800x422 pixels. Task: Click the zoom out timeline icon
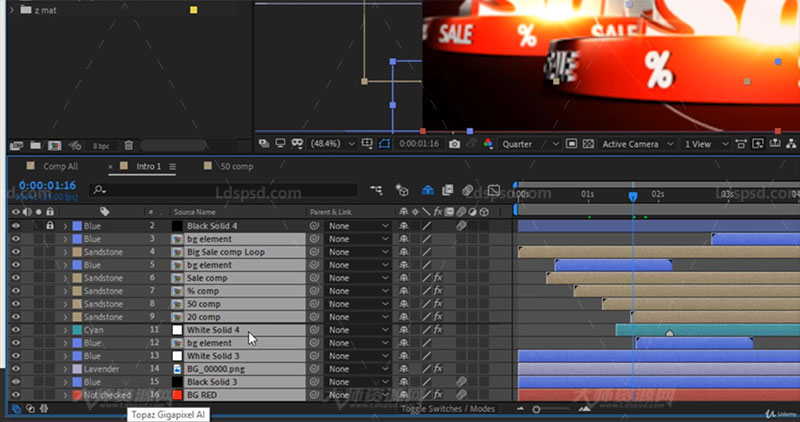(520, 409)
